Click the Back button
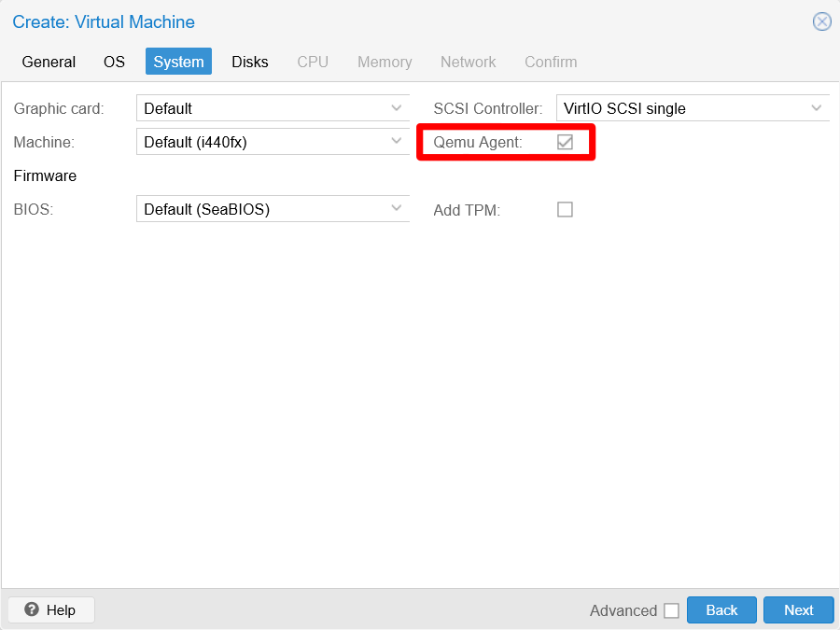 click(x=721, y=609)
